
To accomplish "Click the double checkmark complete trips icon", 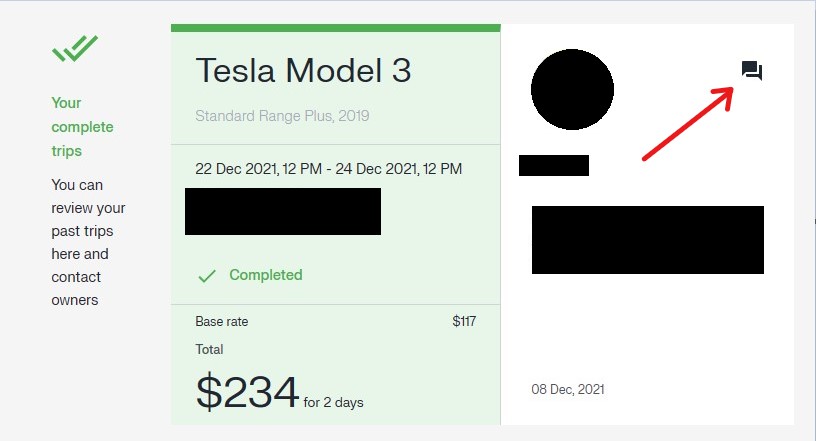I will coord(74,48).
